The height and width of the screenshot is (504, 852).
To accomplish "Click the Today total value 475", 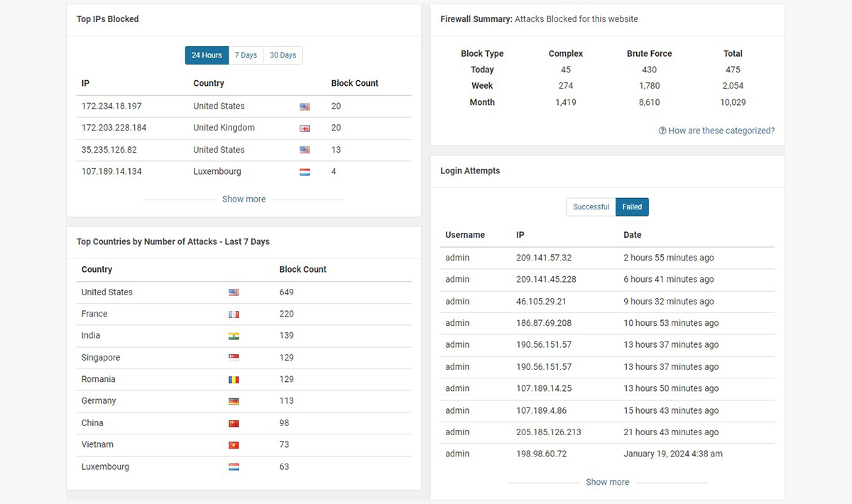I will coord(733,70).
